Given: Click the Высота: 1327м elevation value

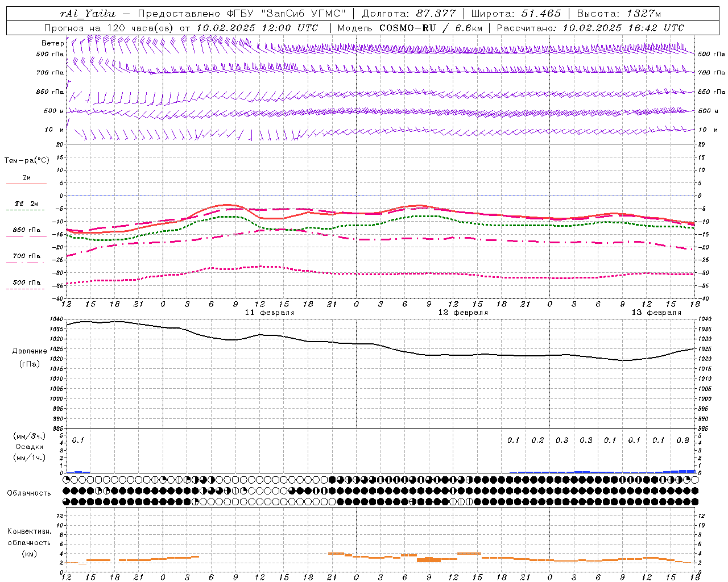Looking at the screenshot, I should (x=619, y=14).
